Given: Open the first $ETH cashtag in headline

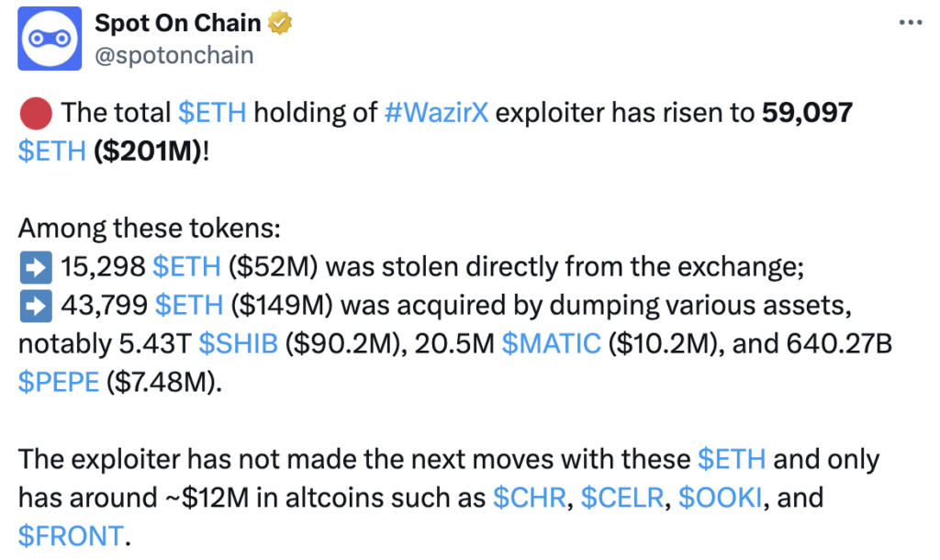Looking at the screenshot, I should click(x=212, y=113).
